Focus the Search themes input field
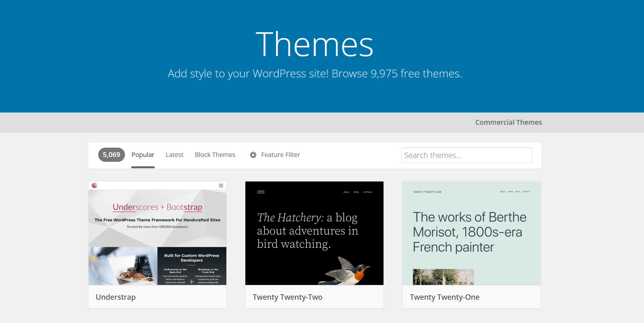The width and height of the screenshot is (644, 323). 467,155
